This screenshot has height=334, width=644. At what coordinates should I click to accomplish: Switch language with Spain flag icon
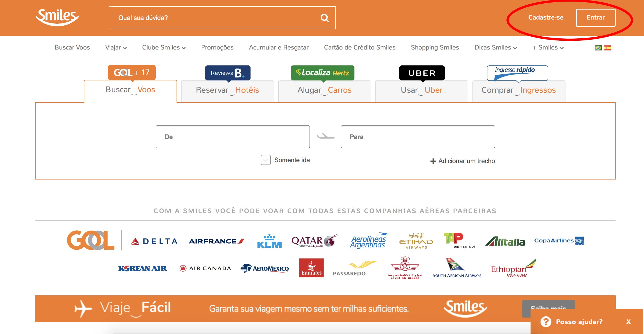tap(607, 48)
